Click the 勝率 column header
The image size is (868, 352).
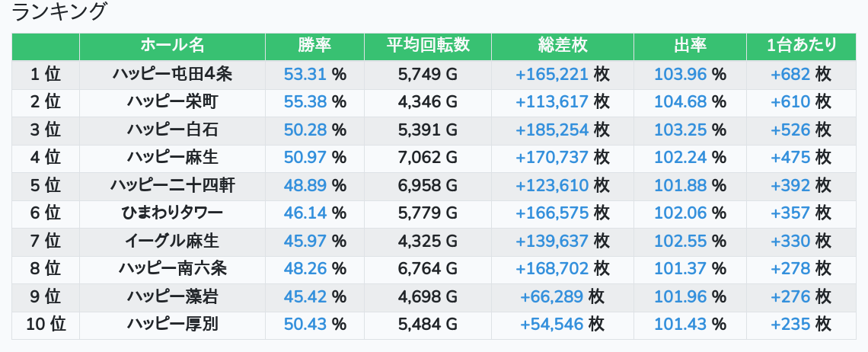point(314,46)
